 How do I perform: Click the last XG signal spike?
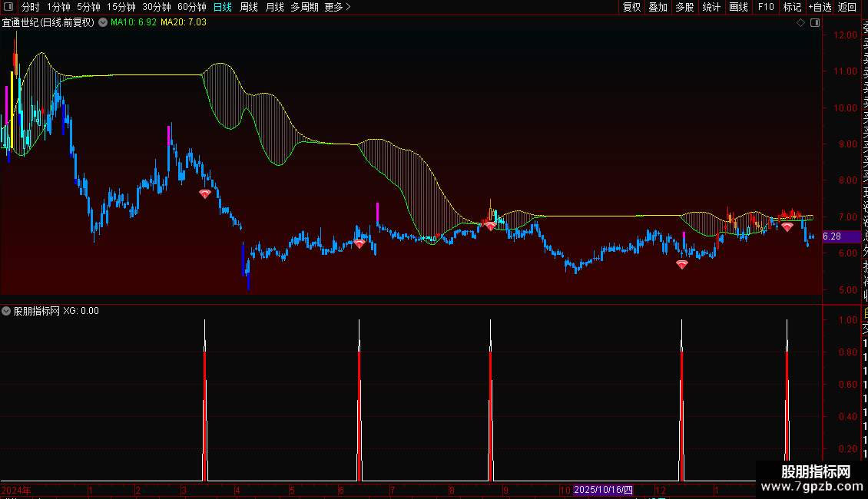(787, 400)
